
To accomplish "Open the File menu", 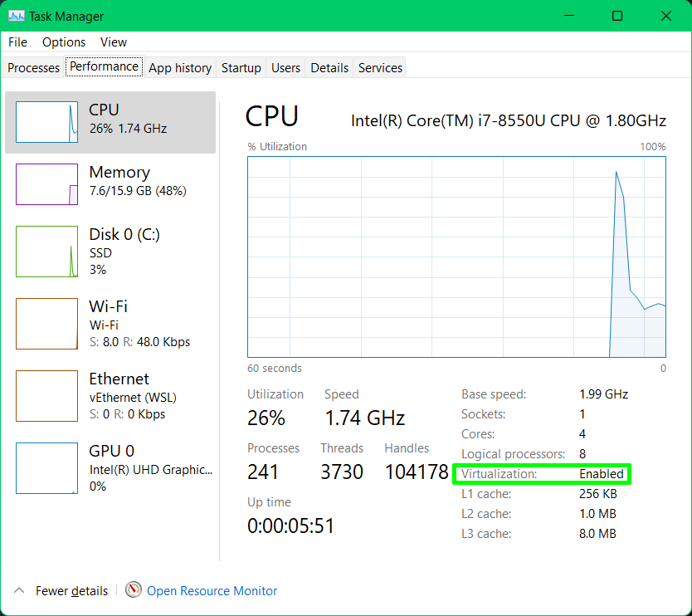I will click(x=17, y=42).
